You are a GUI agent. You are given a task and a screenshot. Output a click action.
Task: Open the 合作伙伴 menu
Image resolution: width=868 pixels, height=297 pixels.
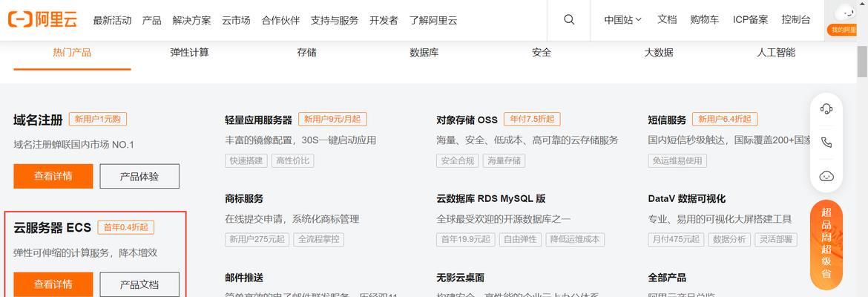click(x=280, y=21)
